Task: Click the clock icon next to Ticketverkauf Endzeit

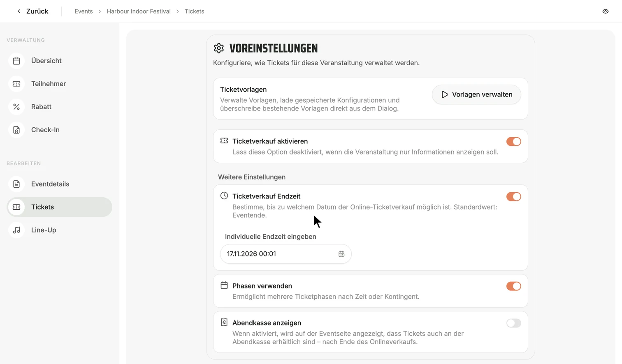Action: tap(224, 196)
